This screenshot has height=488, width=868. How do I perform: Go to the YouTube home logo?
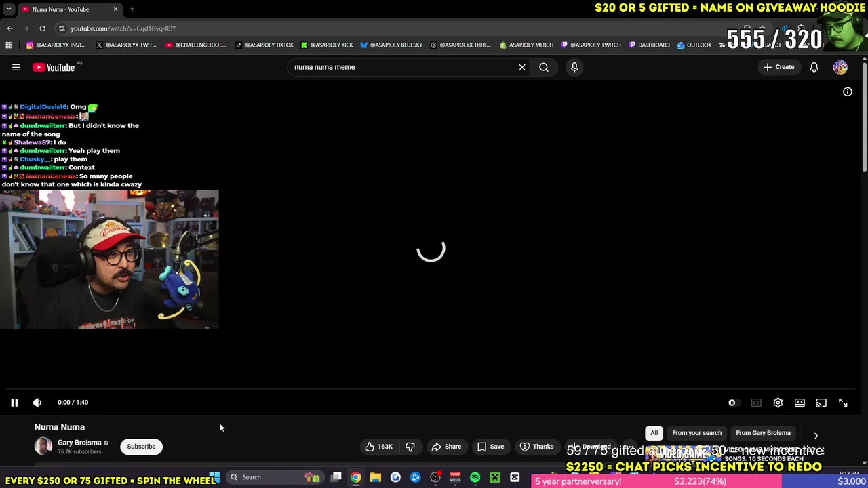click(54, 67)
